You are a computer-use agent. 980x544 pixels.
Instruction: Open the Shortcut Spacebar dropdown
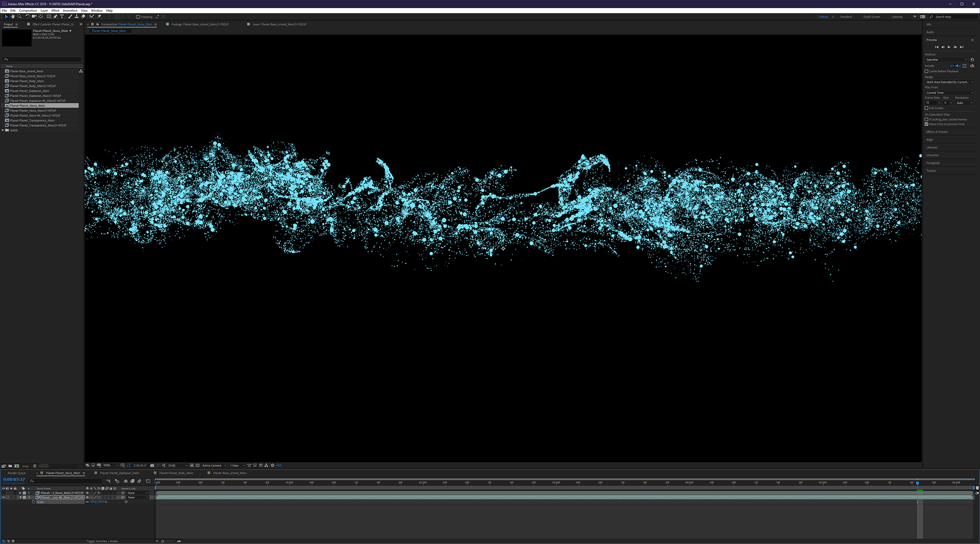coord(947,60)
